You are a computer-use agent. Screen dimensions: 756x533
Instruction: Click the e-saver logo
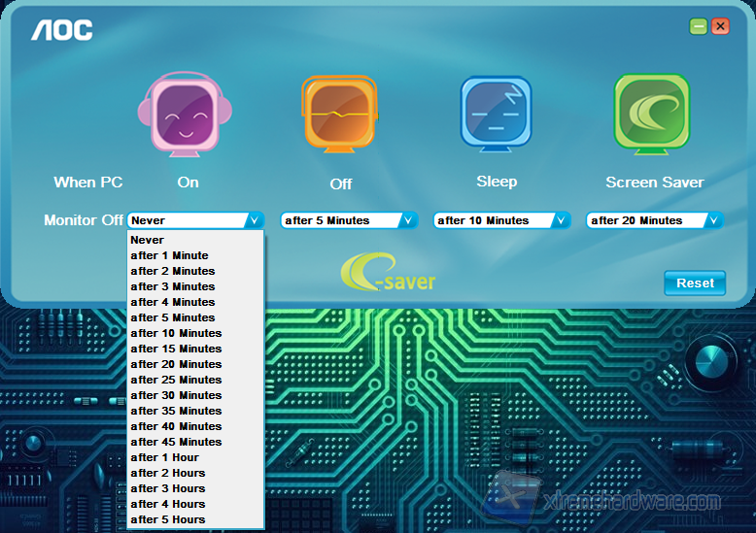point(388,275)
